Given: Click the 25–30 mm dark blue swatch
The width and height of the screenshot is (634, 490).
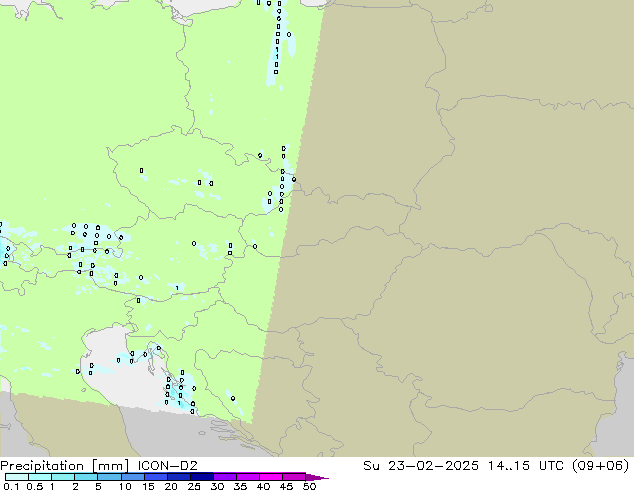Looking at the screenshot, I should tap(202, 477).
